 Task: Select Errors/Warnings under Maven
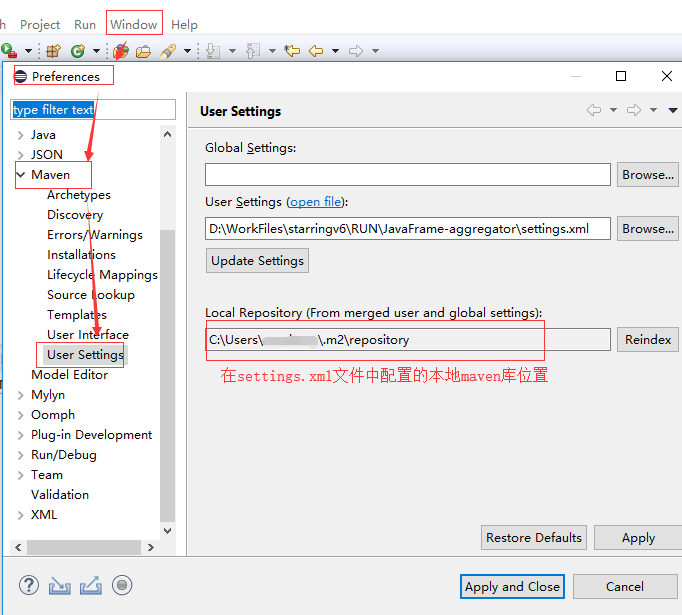tap(95, 235)
